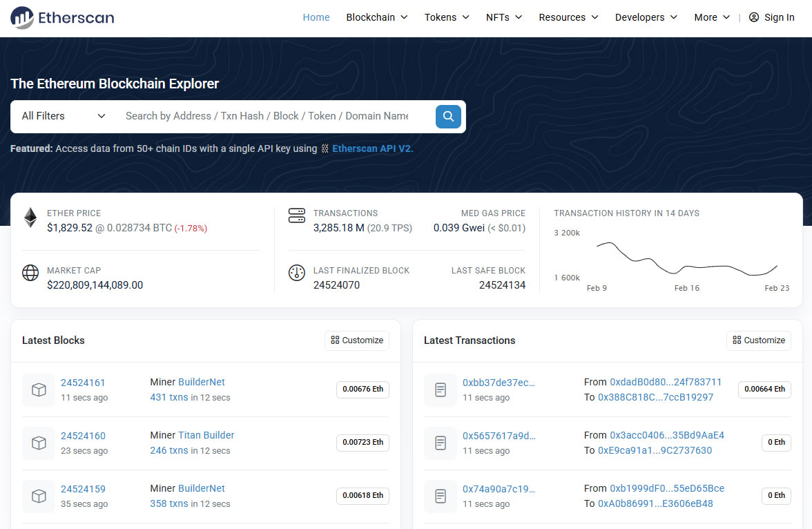Click the cube icon for block 24524161
Image resolution: width=812 pixels, height=529 pixels.
[x=39, y=389]
